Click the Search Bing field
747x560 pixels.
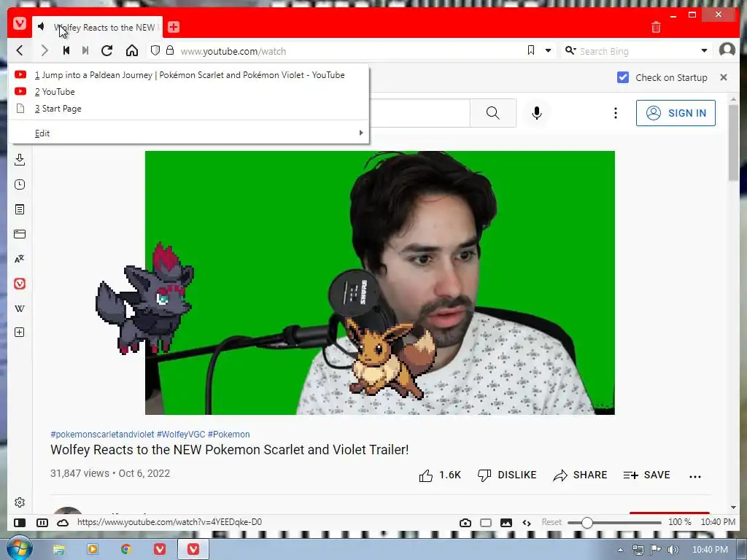(x=638, y=51)
